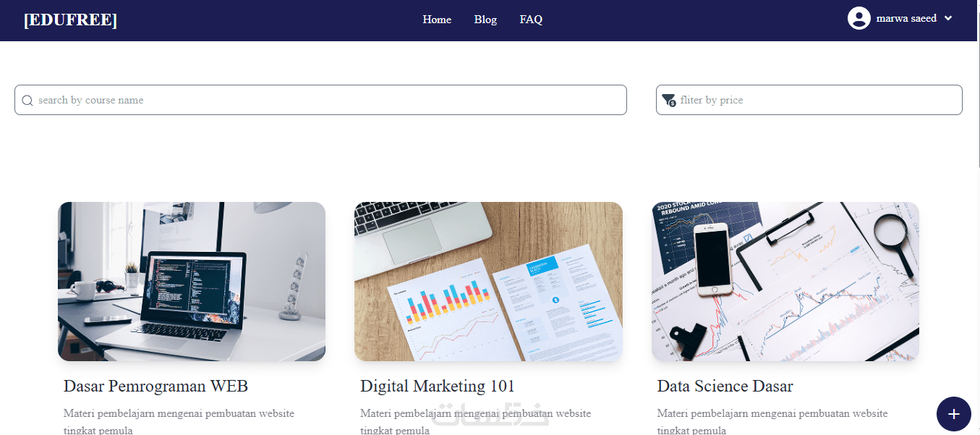Select the Dasar Pemrograman WEB title

click(x=155, y=386)
